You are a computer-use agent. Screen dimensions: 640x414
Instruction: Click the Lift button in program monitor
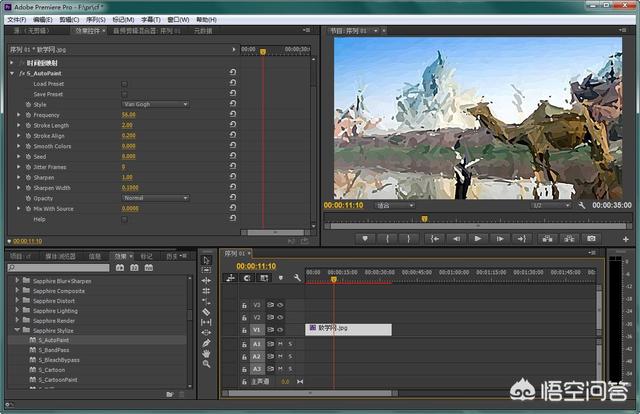coord(547,239)
